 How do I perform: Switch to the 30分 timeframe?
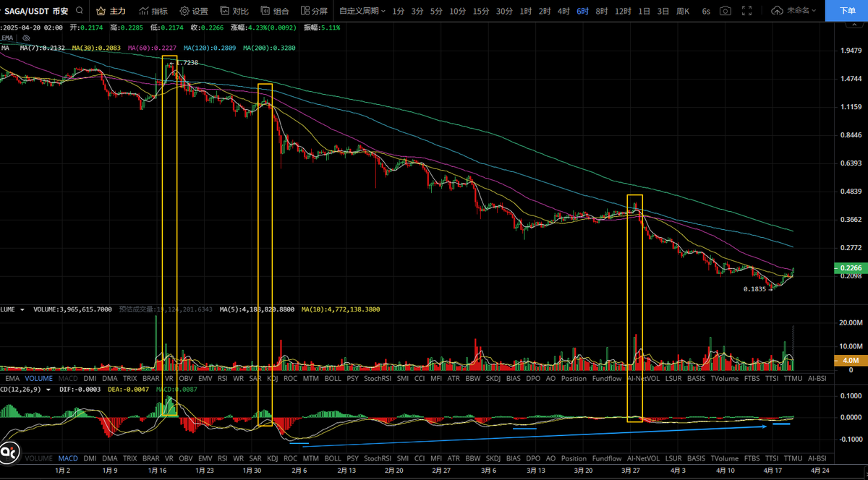pos(504,11)
